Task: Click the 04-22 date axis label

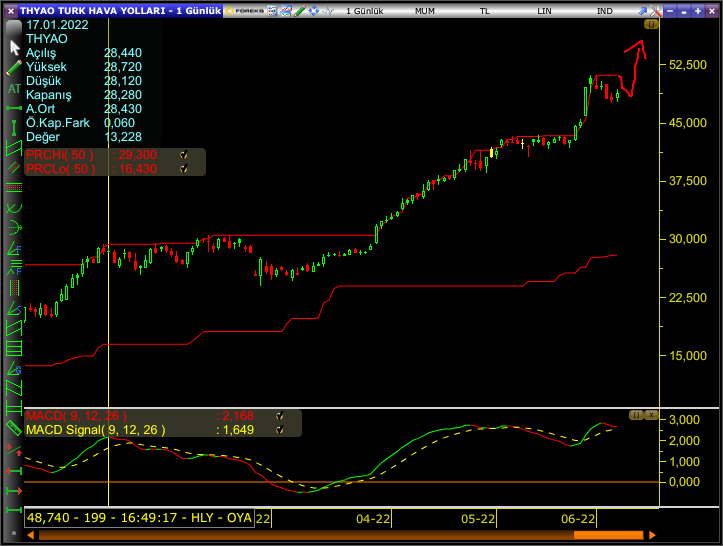Action: tap(373, 519)
